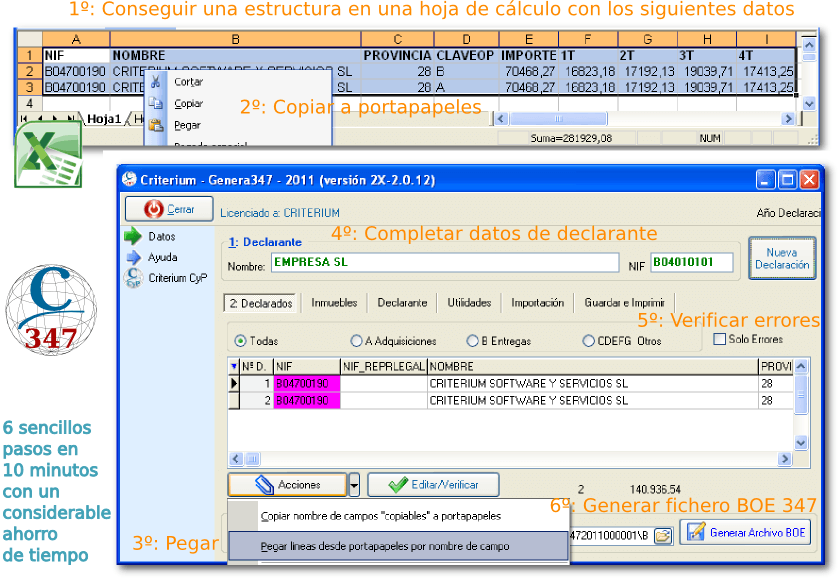Edit the declarante NIF field
This screenshot has height=578, width=838.
(692, 262)
